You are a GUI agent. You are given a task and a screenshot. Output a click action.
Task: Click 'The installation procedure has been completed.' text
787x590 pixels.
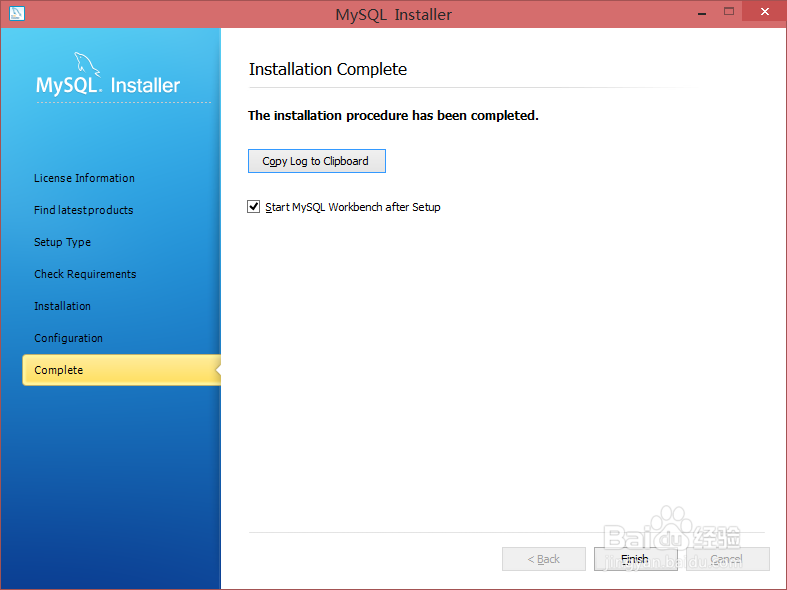click(394, 116)
